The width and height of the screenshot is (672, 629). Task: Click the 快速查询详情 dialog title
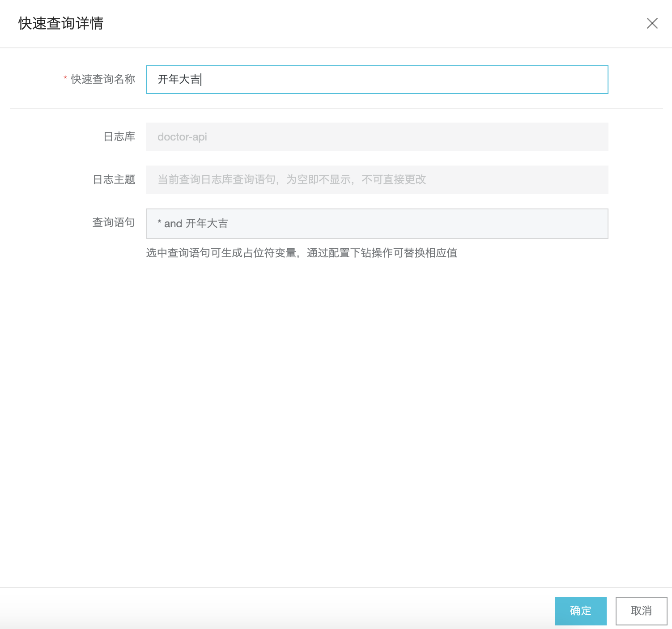click(61, 23)
